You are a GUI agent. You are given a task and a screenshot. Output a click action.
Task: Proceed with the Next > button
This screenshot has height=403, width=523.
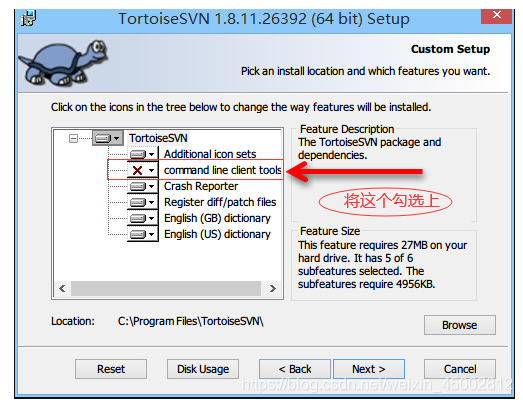point(369,369)
